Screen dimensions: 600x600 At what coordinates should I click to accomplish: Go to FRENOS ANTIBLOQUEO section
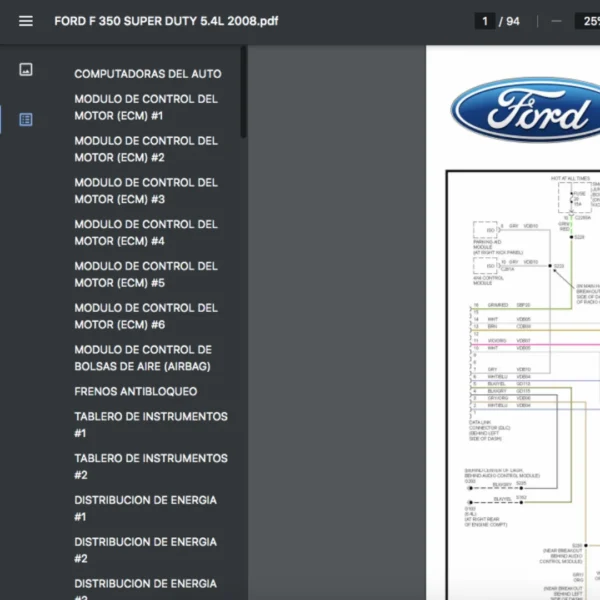[136, 392]
